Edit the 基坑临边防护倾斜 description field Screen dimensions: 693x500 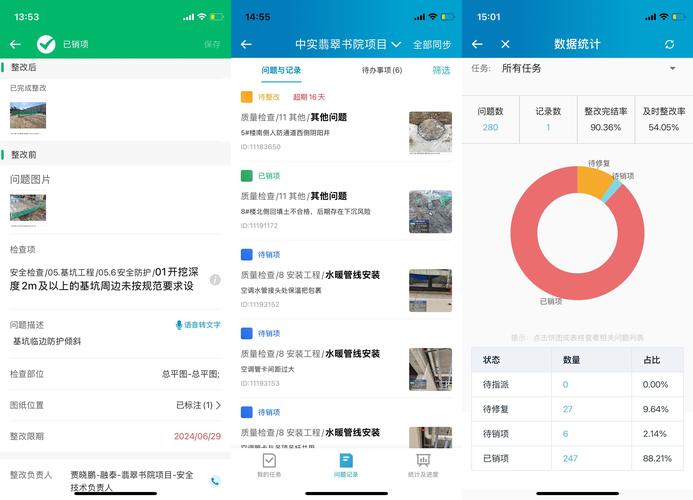47,341
